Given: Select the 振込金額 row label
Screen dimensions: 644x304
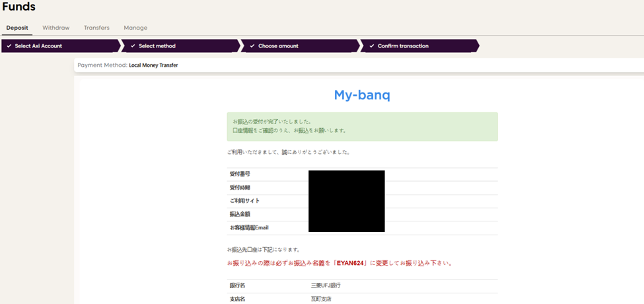Looking at the screenshot, I should pos(240,214).
